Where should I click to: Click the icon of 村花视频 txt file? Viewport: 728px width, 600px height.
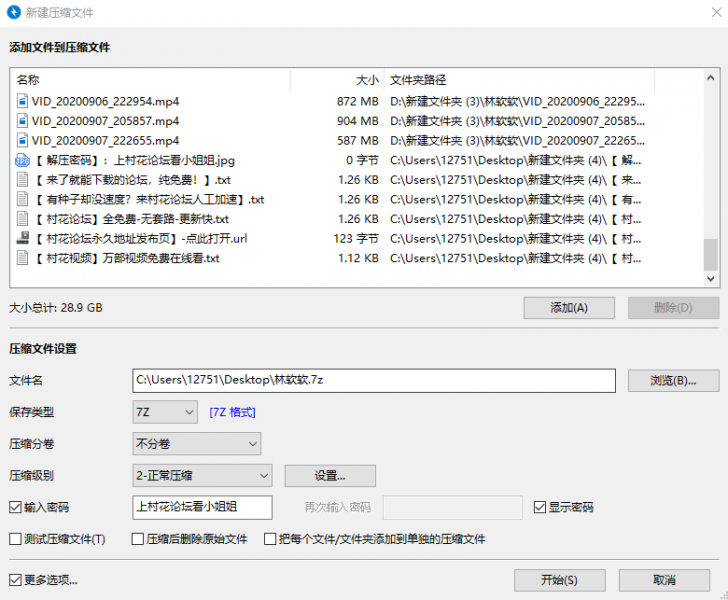point(22,258)
